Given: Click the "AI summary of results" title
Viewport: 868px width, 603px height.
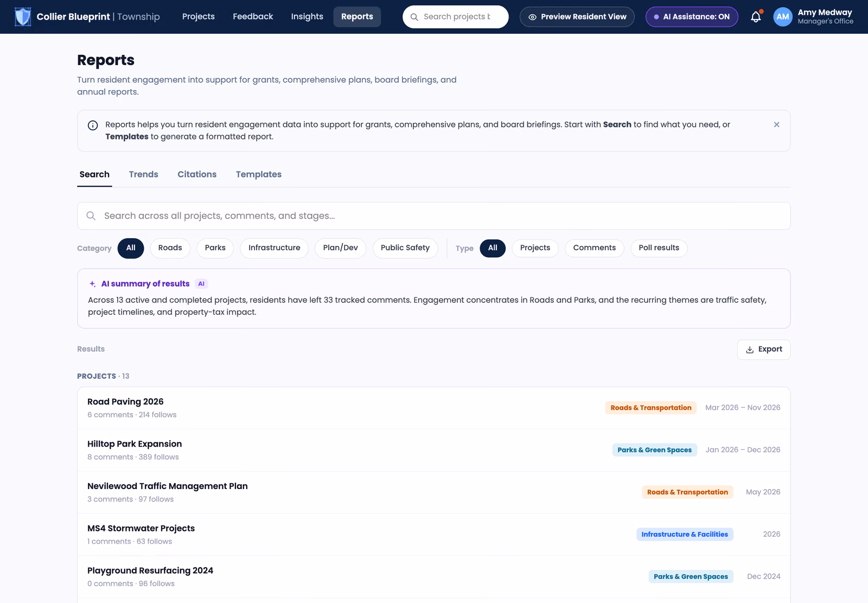Looking at the screenshot, I should pyautogui.click(x=145, y=284).
